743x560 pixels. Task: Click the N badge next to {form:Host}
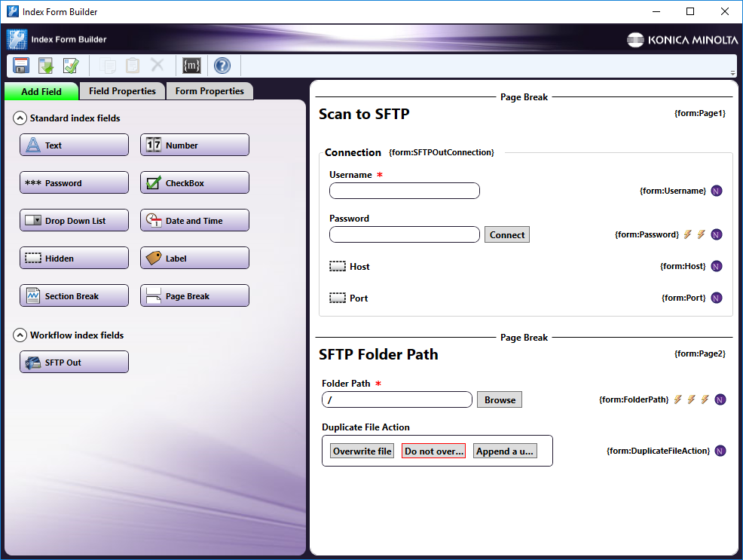(717, 266)
